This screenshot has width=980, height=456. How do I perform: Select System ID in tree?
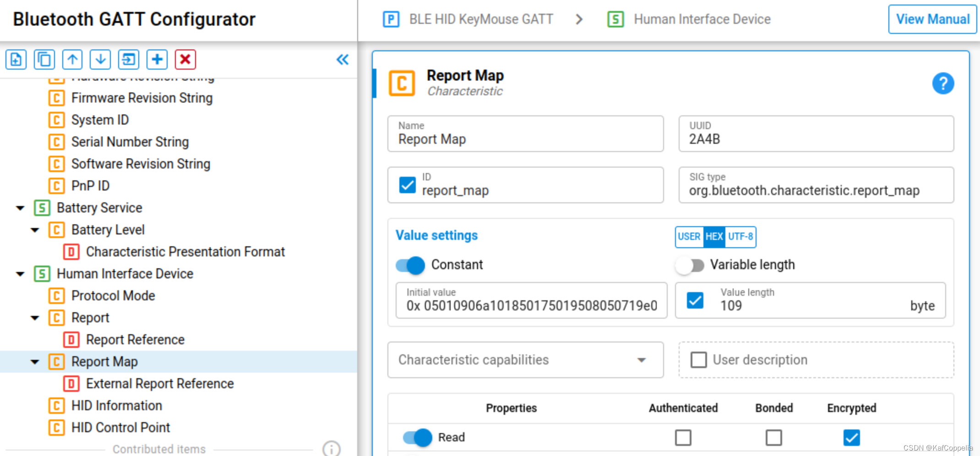[x=100, y=120]
